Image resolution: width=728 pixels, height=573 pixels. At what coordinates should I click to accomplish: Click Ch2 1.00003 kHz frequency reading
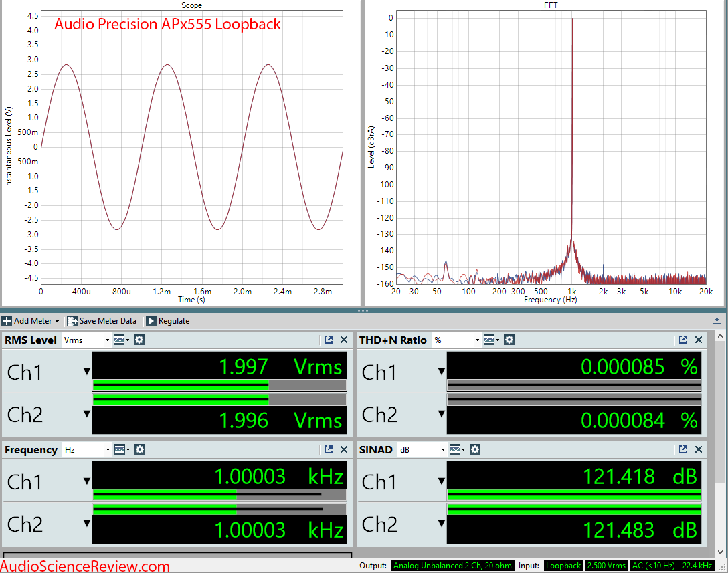(x=279, y=530)
